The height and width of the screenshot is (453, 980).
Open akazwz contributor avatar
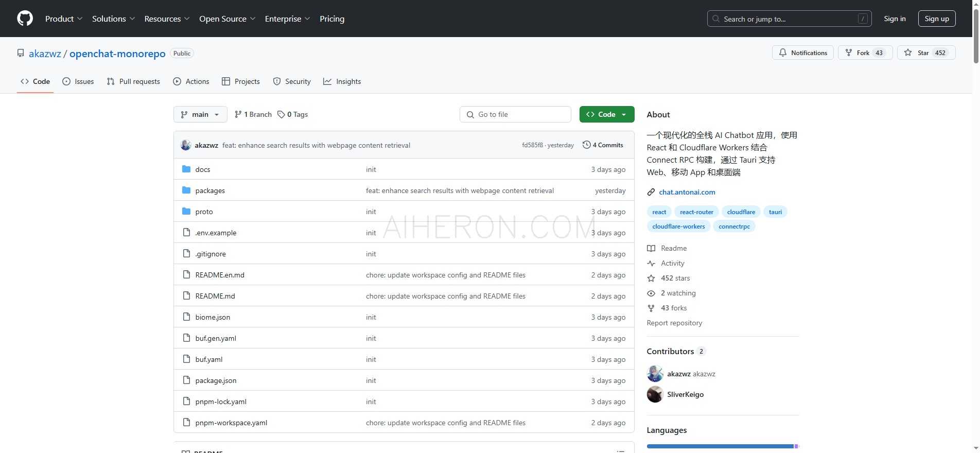(x=655, y=374)
